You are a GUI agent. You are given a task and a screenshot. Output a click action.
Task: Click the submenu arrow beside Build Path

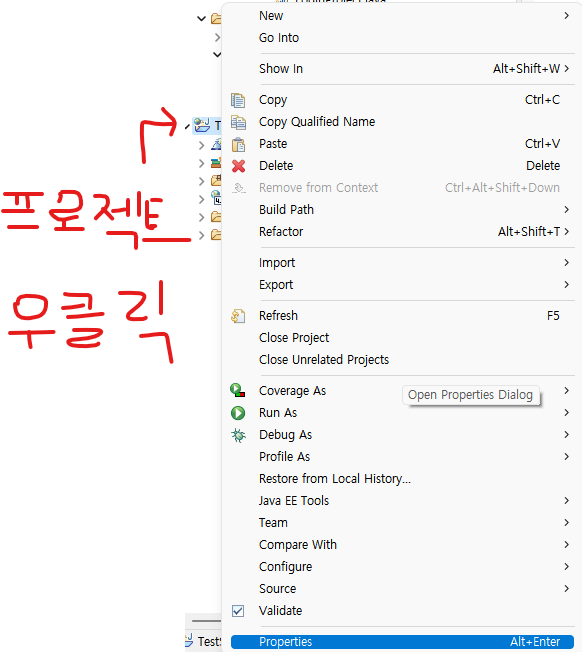coord(566,210)
